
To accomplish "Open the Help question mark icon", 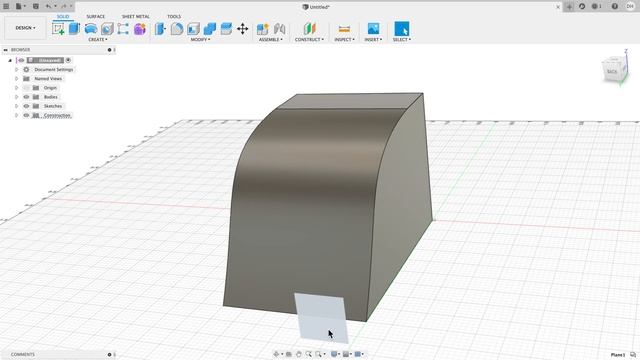I will [x=615, y=6].
